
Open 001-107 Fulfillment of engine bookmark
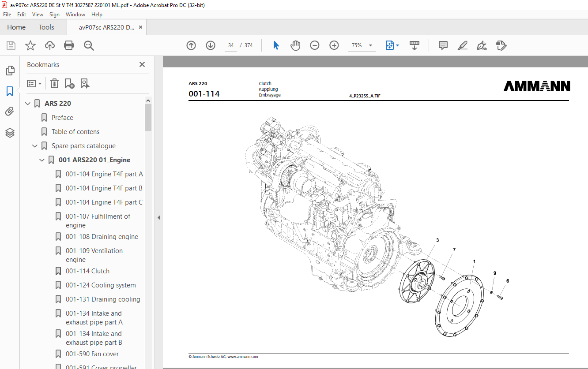[x=98, y=221]
